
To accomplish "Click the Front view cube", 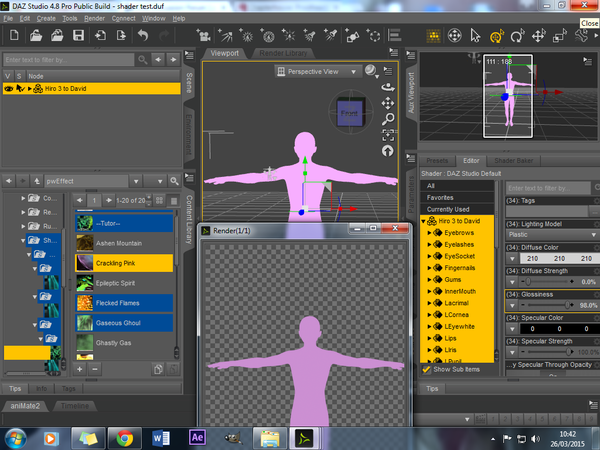I will pyautogui.click(x=349, y=112).
